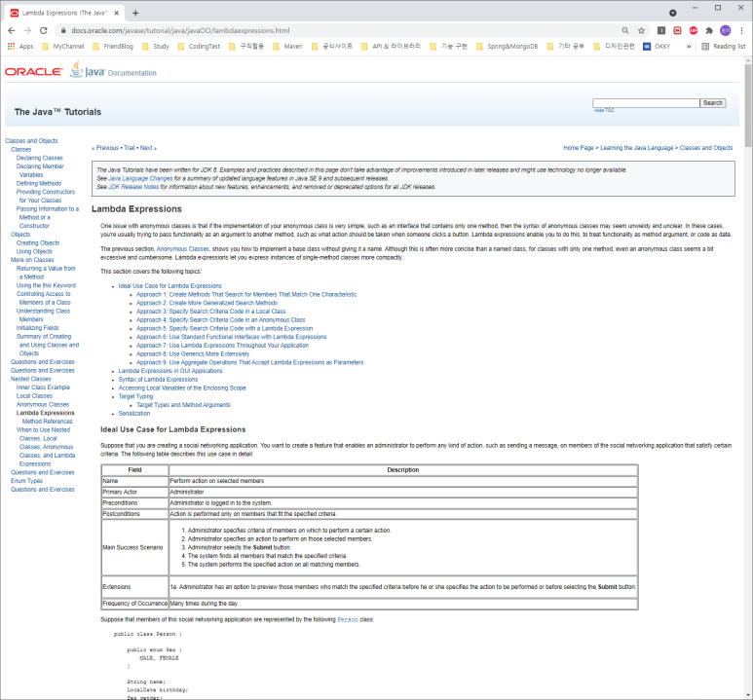This screenshot has height=700, width=753.
Task: Click the Java Documentation logo
Action: [x=113, y=70]
